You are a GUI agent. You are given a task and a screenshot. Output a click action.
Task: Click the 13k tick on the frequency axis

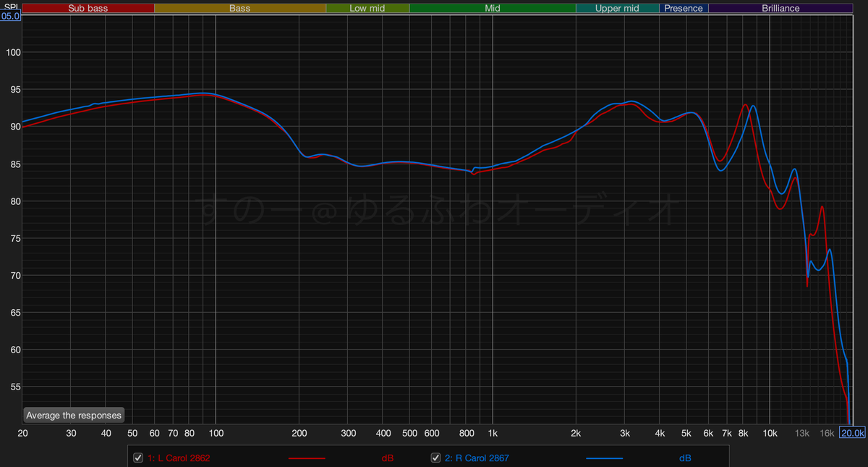(x=802, y=434)
